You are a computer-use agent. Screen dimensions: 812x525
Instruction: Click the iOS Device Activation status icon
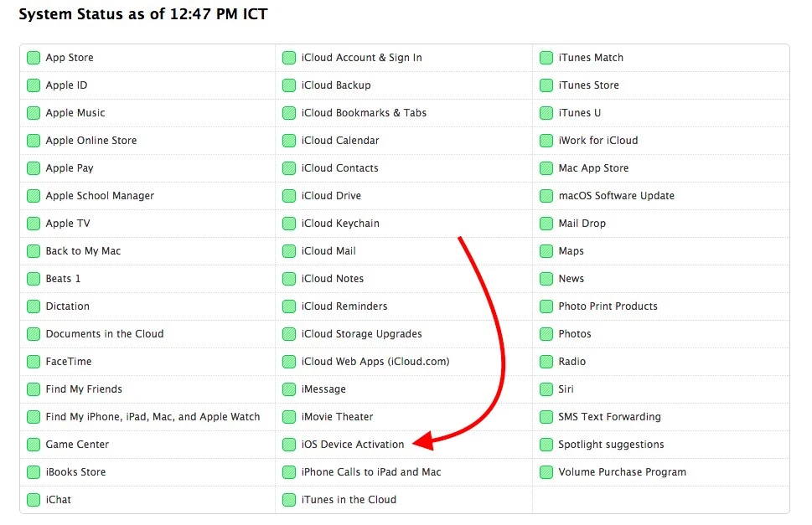click(289, 445)
